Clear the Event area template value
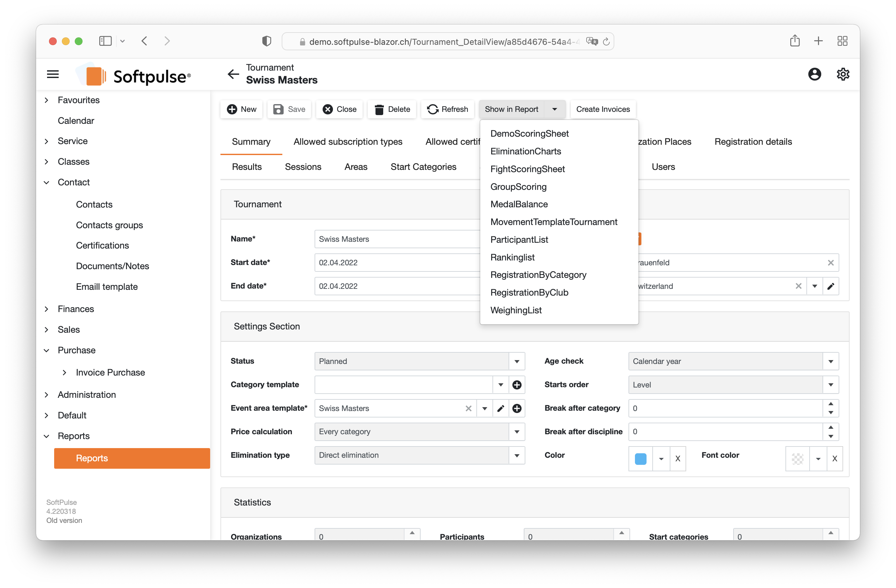The height and width of the screenshot is (588, 896). (468, 408)
